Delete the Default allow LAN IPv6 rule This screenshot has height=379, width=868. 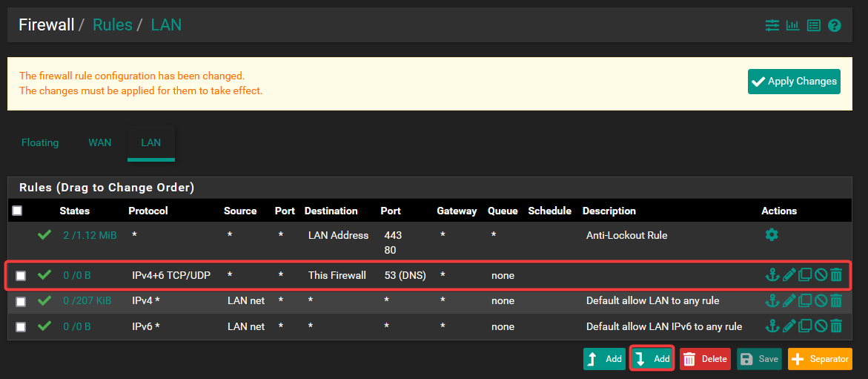tap(836, 326)
